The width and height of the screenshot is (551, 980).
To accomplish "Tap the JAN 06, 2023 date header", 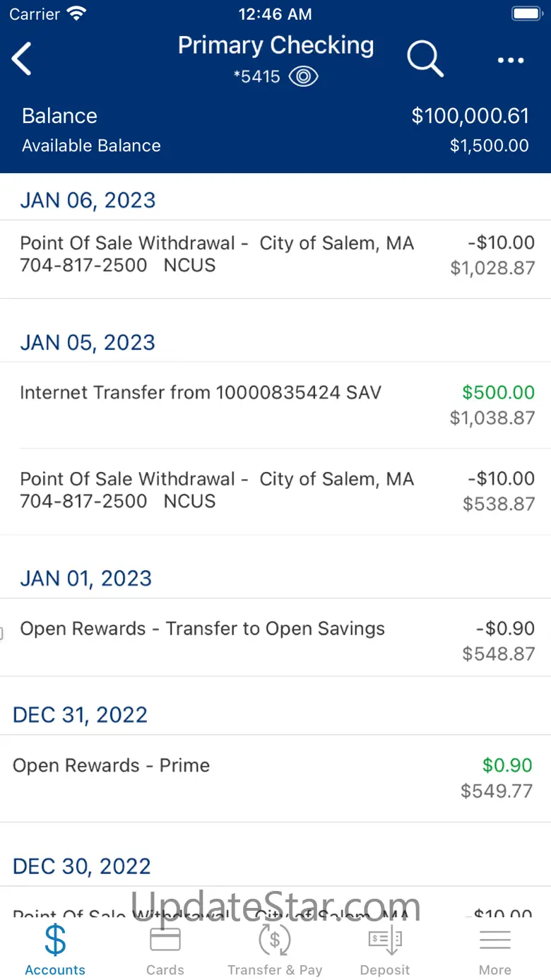I will [x=88, y=201].
